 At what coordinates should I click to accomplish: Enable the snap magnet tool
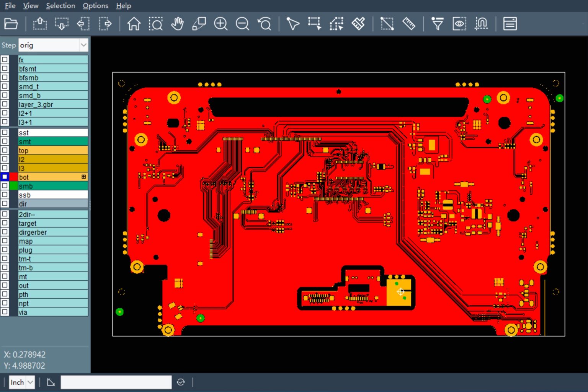point(481,23)
